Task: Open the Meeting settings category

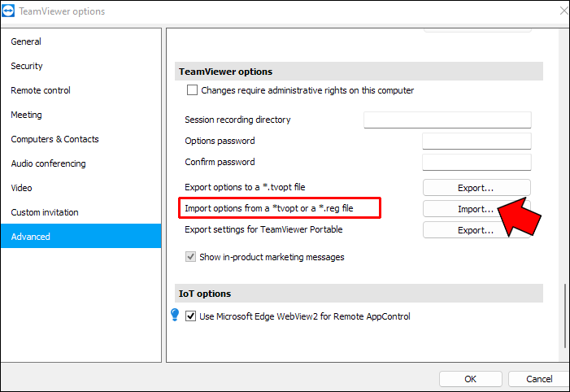Action: 26,115
